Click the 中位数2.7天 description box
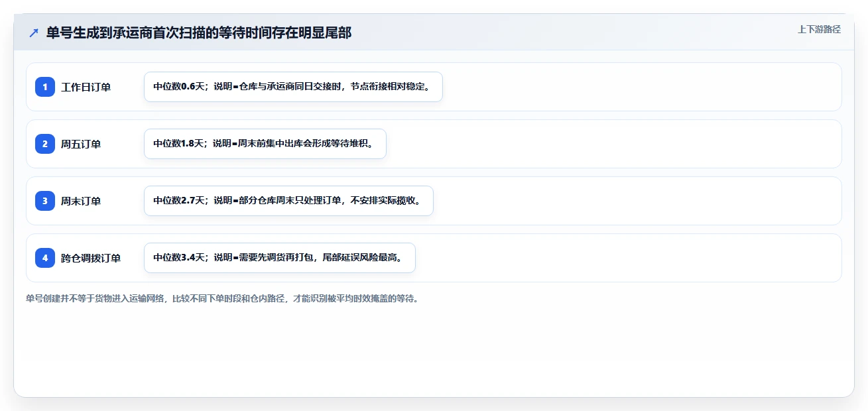Viewport: 868px width, 411px height. tap(288, 201)
